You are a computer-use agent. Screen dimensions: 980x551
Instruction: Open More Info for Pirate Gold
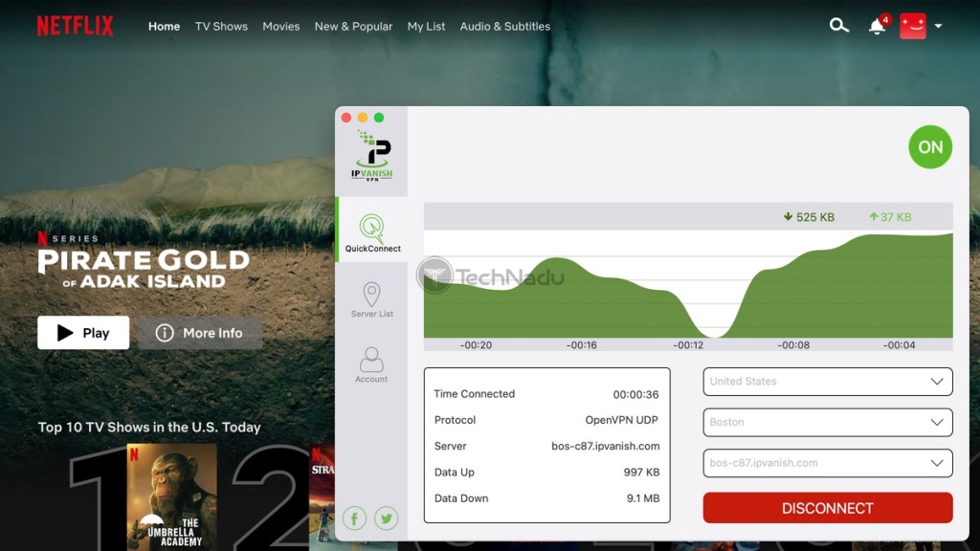(200, 332)
